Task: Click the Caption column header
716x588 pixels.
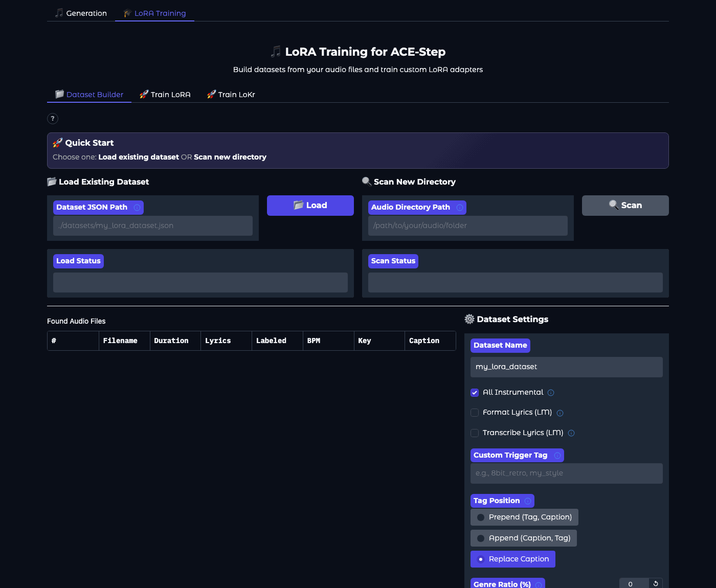Action: tap(430, 341)
